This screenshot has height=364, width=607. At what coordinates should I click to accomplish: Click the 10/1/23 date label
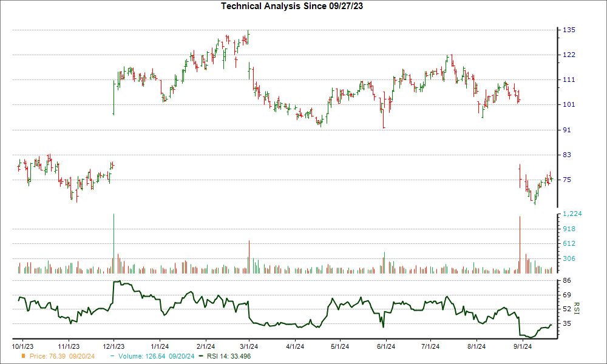click(x=23, y=346)
